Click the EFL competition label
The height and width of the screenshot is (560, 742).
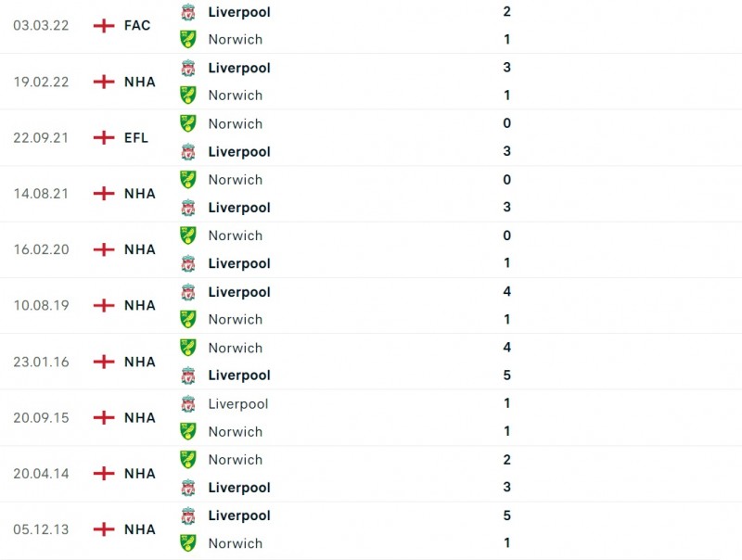tap(136, 138)
